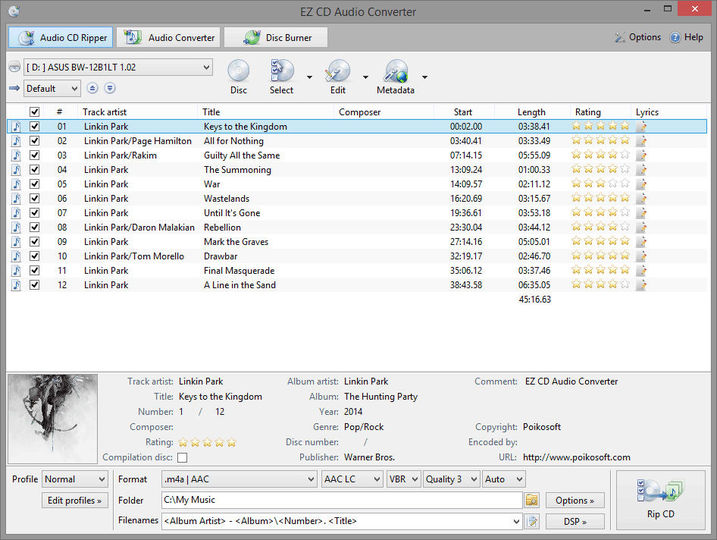Screen dimensions: 717x540
Task: Enable the Compilation disc checkbox
Action: (x=182, y=457)
